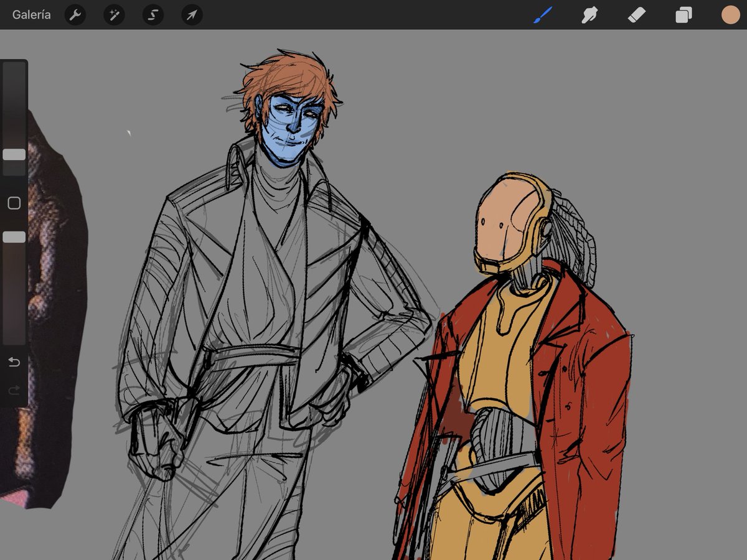Open the Actions menu with the wrench icon
The image size is (747, 560).
click(x=75, y=15)
